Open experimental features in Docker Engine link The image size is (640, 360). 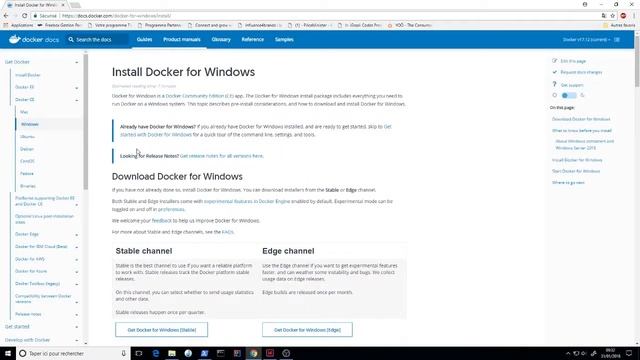click(247, 201)
